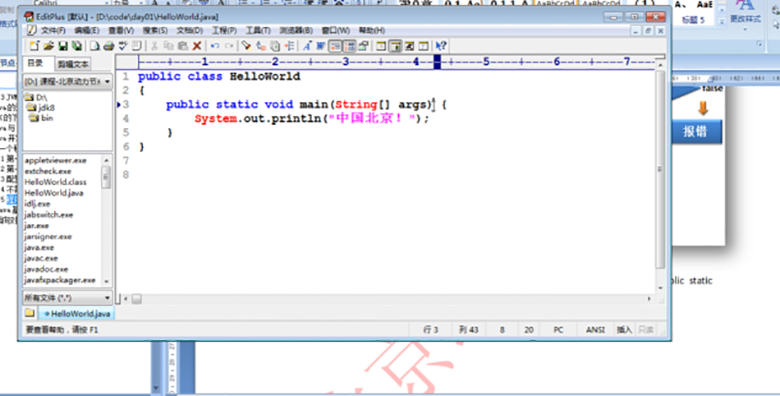Click the Open file folder icon

point(48,46)
